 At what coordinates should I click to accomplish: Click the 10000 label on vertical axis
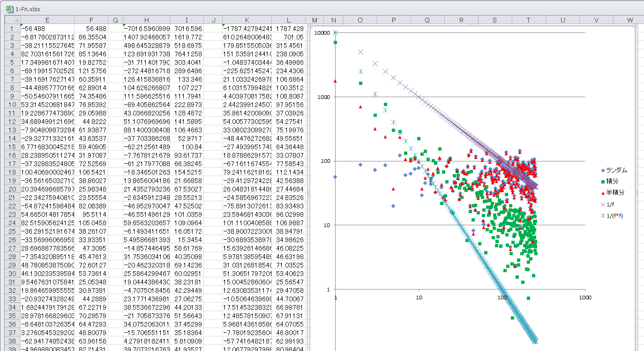click(x=322, y=32)
